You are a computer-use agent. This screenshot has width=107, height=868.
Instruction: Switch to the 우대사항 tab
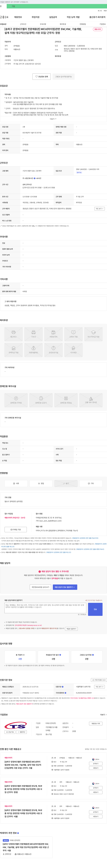pos(43,24)
